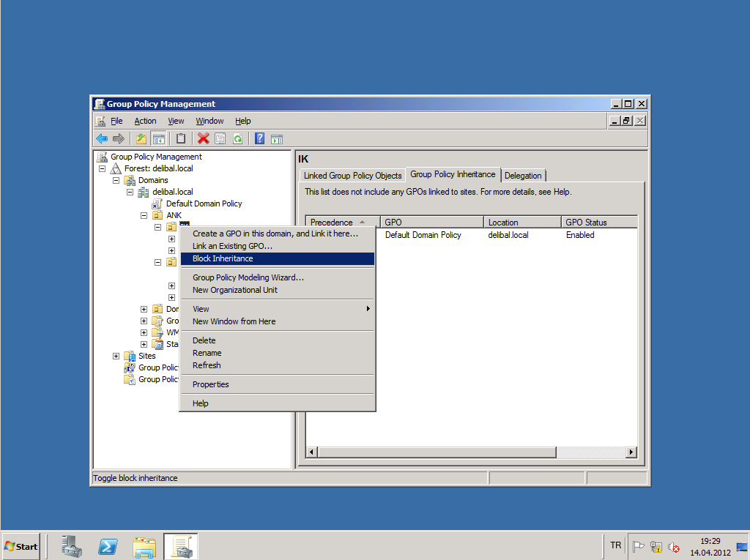
Task: Toggle Block Inheritance in context menu
Action: click(223, 258)
